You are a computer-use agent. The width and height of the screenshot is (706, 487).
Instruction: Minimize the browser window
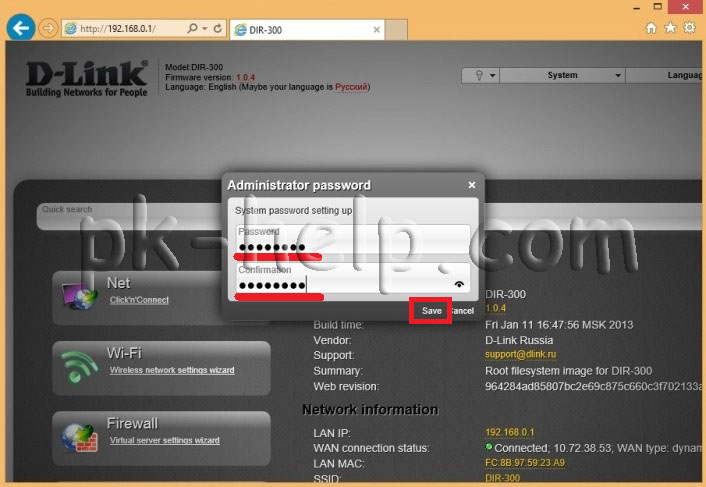(x=637, y=7)
